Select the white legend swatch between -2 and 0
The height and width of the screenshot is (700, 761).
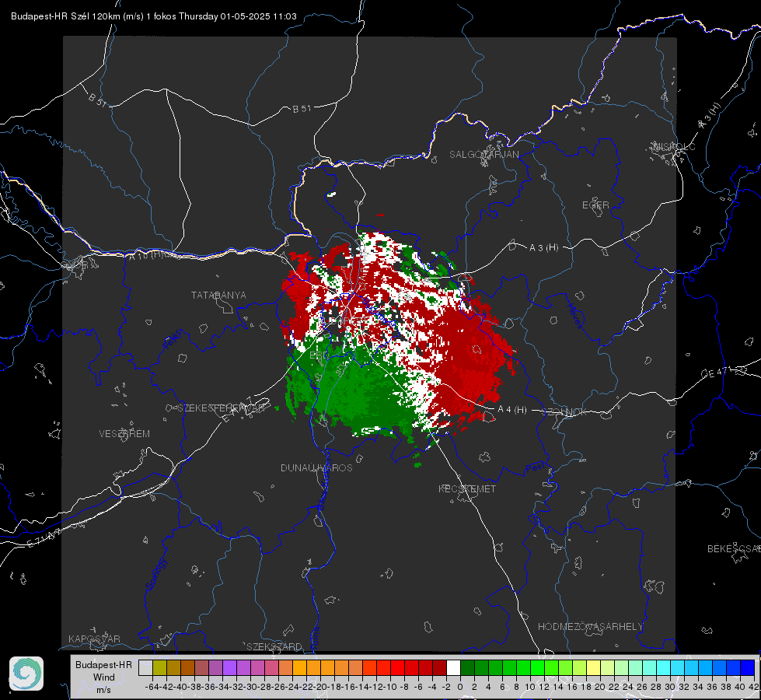click(x=453, y=668)
